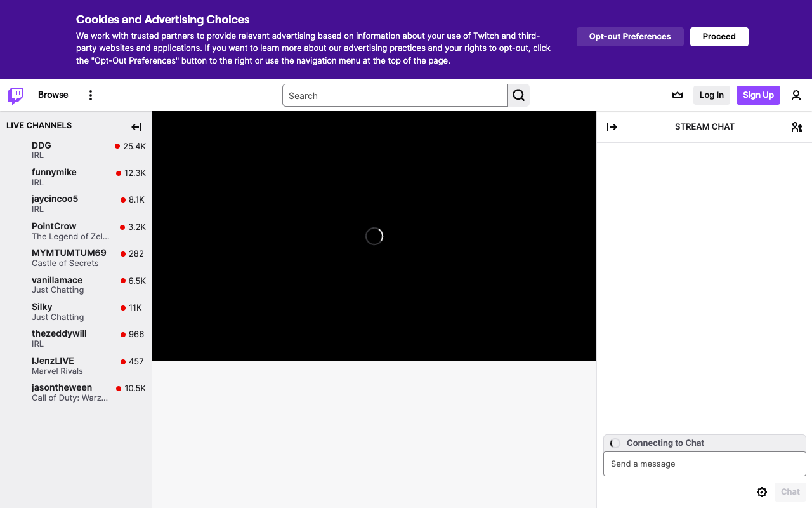Click the Sign Up button

[758, 95]
